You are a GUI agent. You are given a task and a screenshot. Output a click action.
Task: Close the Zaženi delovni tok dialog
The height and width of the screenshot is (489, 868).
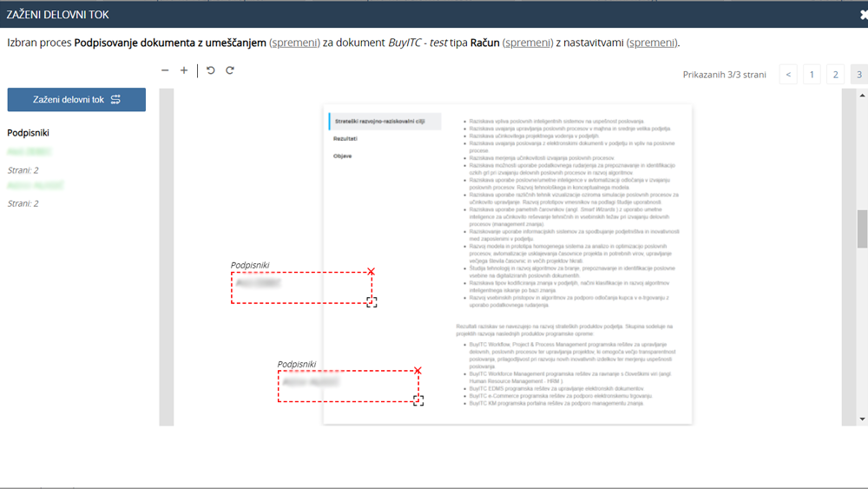point(864,15)
